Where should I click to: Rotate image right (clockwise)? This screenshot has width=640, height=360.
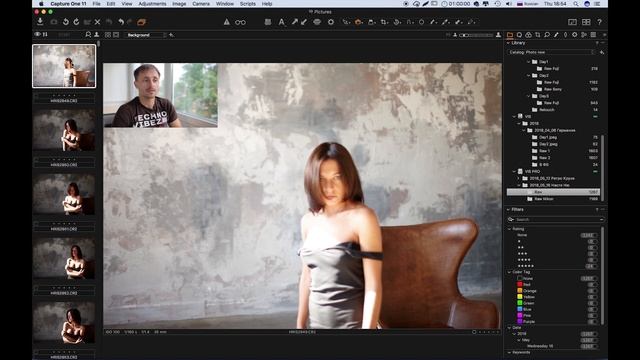pyautogui.click(x=76, y=22)
